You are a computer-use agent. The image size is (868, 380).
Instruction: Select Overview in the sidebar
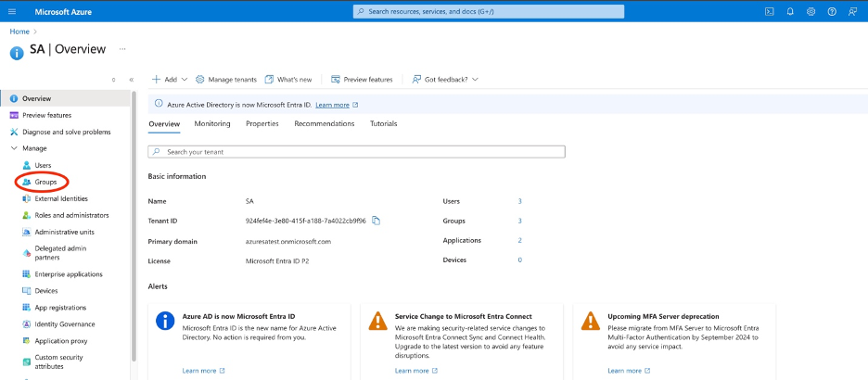(x=65, y=98)
